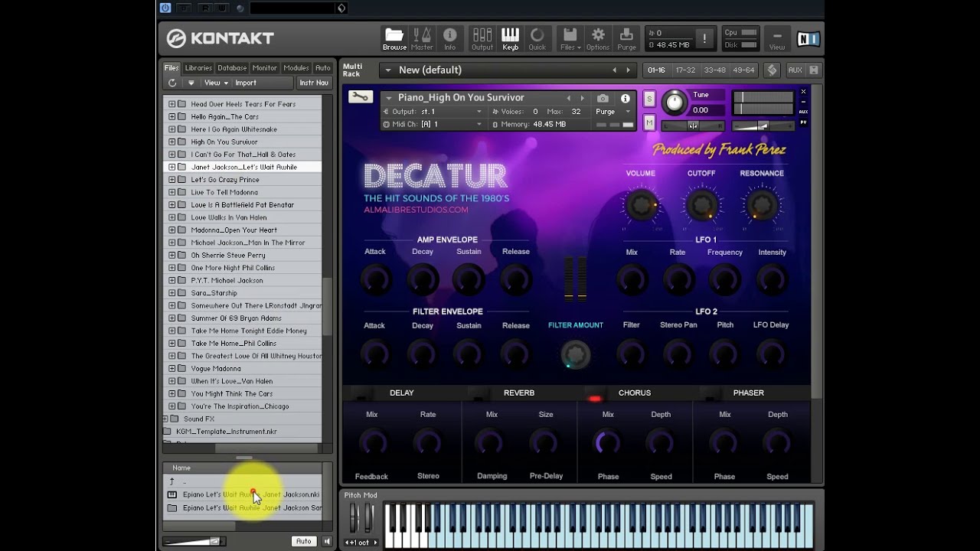The image size is (980, 551).
Task: Click the Filter Amount knob
Action: click(x=576, y=354)
